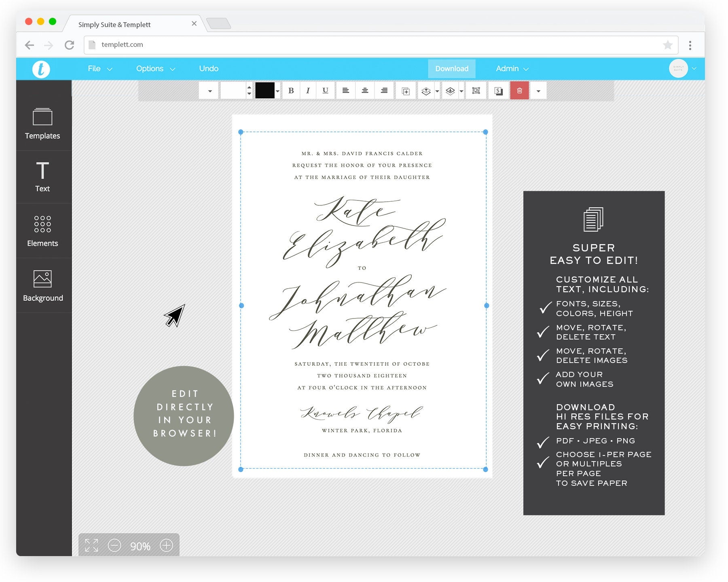The width and height of the screenshot is (728, 582).
Task: Select 'Winter Park, Florida' text
Action: click(x=362, y=430)
